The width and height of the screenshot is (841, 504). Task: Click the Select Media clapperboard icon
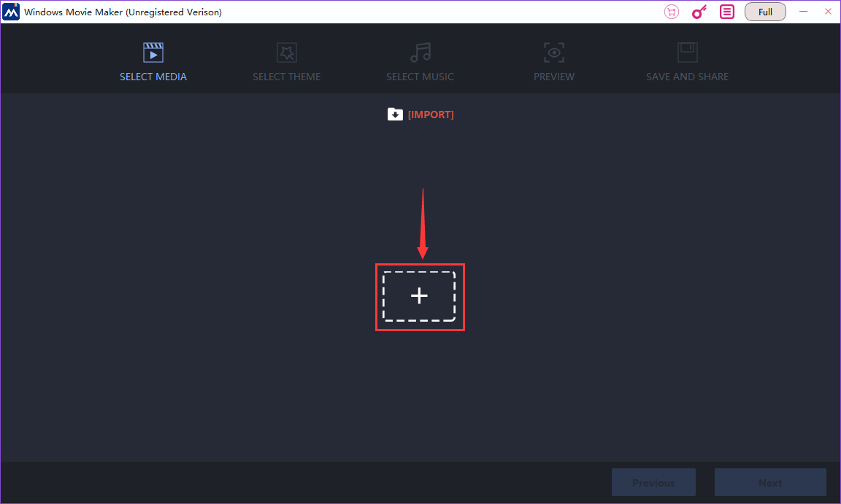click(153, 53)
